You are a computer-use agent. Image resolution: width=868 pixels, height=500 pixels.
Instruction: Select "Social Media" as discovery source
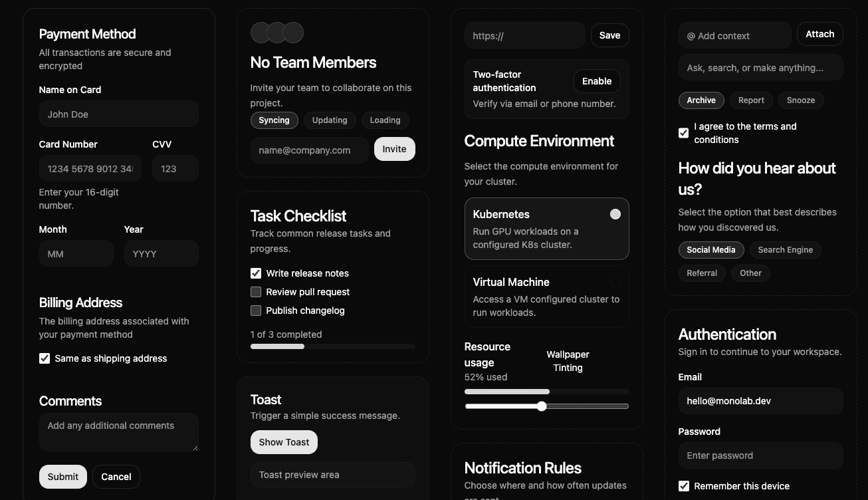pos(711,249)
